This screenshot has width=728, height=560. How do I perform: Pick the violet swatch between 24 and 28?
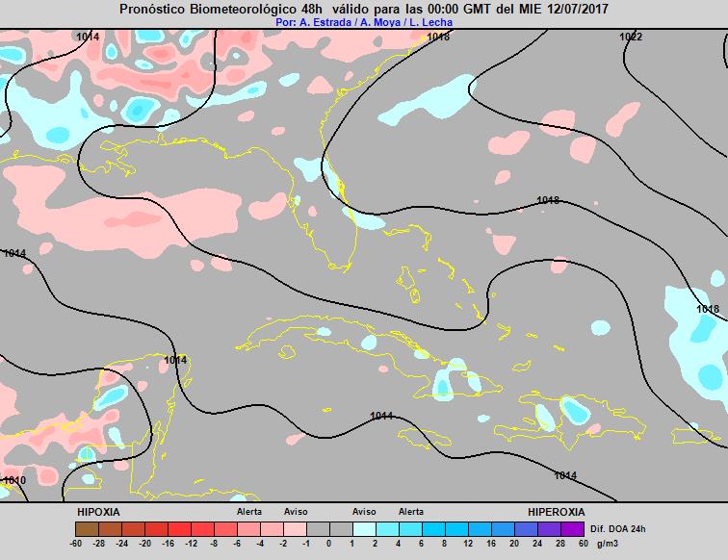[x=549, y=529]
